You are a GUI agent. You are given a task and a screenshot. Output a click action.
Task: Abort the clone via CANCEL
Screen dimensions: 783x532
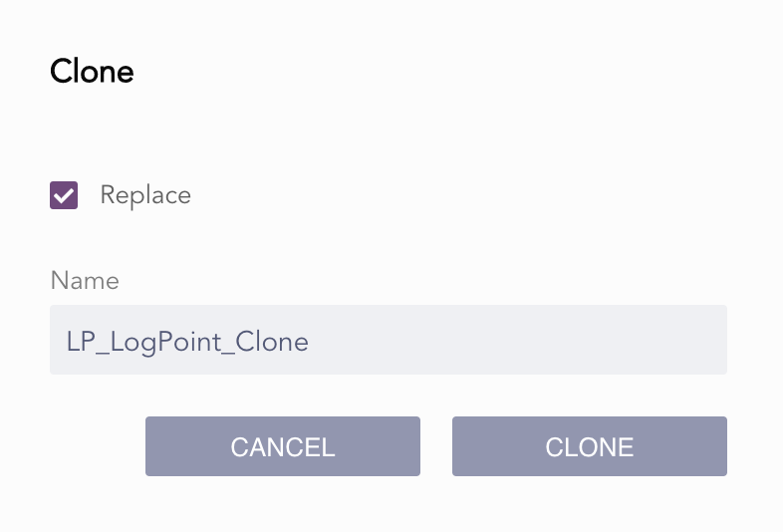(x=283, y=446)
